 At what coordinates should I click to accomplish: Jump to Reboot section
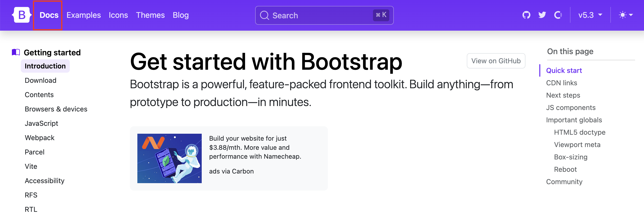pos(565,169)
